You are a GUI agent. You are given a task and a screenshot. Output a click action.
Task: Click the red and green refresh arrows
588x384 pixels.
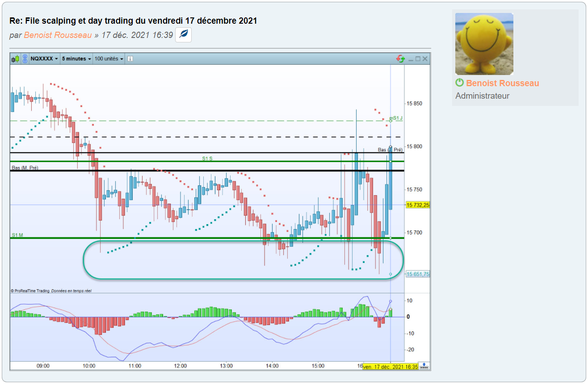coord(400,58)
